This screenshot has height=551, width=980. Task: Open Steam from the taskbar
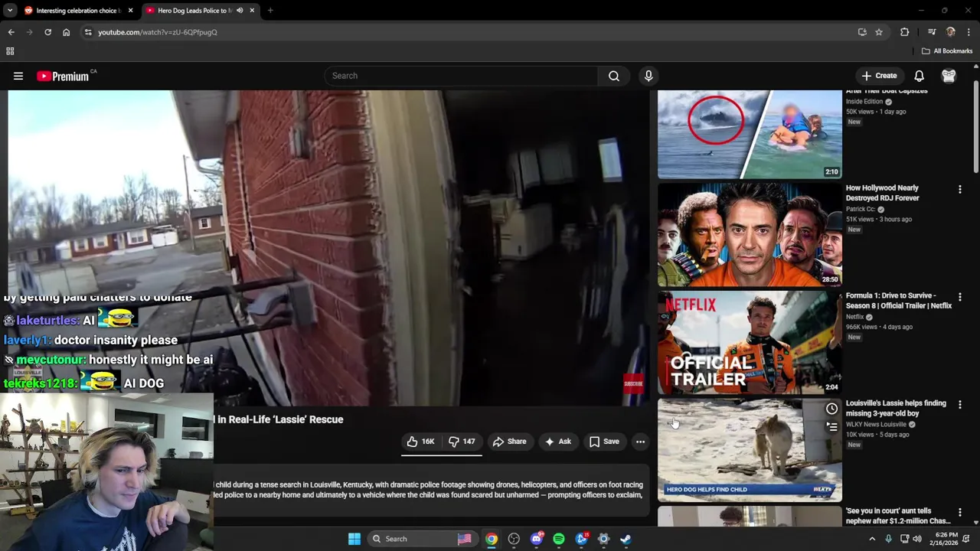(x=626, y=539)
